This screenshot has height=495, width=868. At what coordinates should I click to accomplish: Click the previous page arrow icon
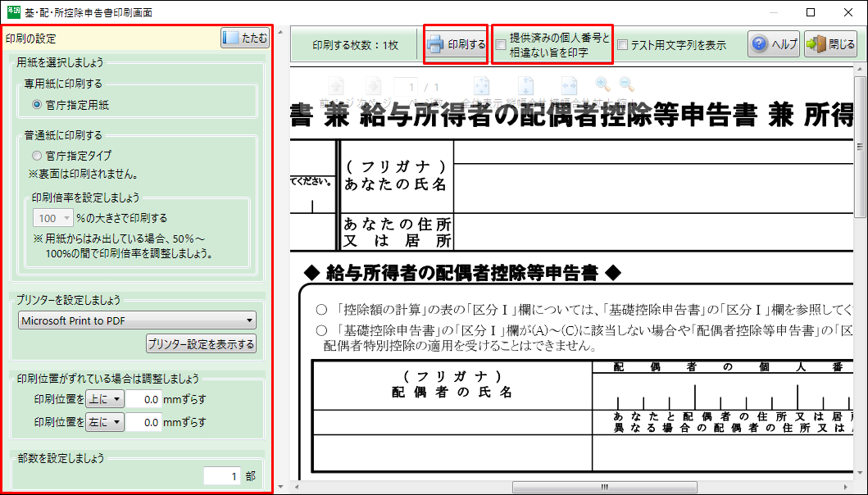click(x=336, y=87)
